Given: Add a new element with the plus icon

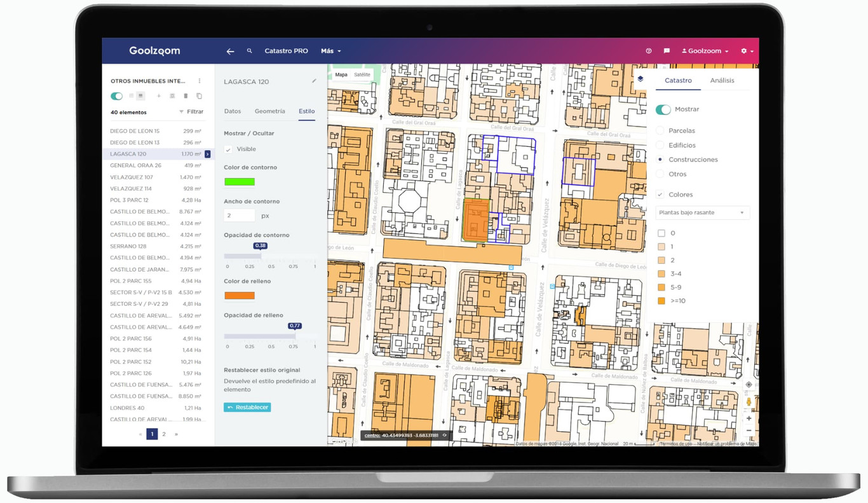Looking at the screenshot, I should tap(159, 96).
